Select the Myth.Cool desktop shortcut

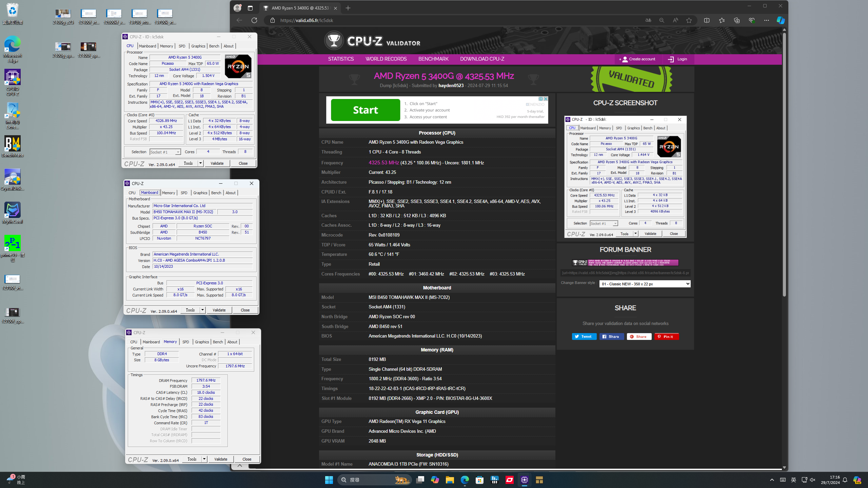[x=13, y=213]
